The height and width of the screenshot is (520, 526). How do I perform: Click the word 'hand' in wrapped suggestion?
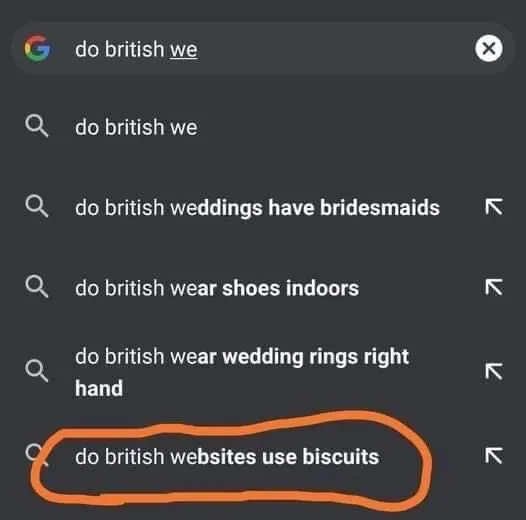(x=99, y=388)
